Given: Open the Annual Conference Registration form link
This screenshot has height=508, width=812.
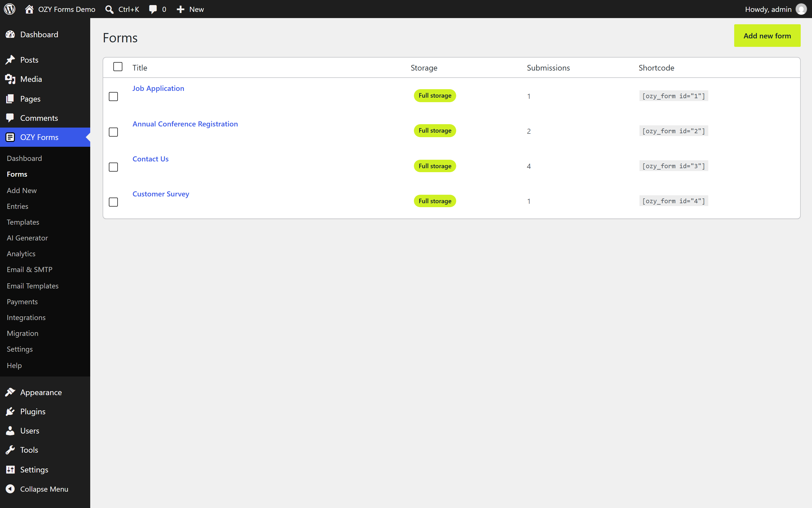Looking at the screenshot, I should 185,124.
